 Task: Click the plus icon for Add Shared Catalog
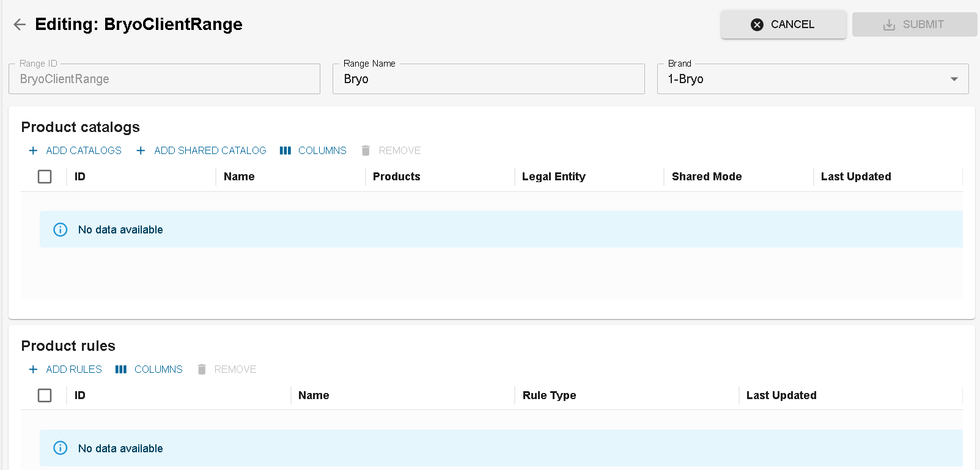pyautogui.click(x=141, y=150)
